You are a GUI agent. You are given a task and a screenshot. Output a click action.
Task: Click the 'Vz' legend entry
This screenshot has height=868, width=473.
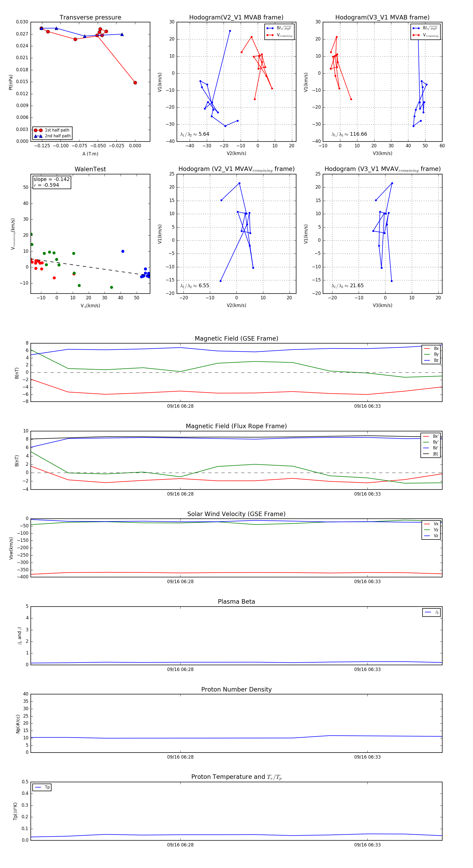(x=431, y=536)
